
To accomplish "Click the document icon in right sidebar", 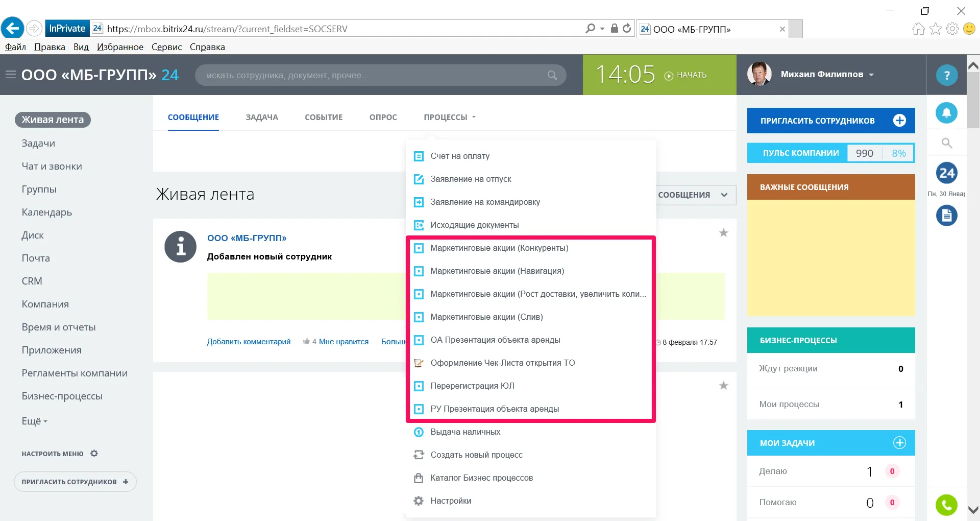I will click(946, 216).
